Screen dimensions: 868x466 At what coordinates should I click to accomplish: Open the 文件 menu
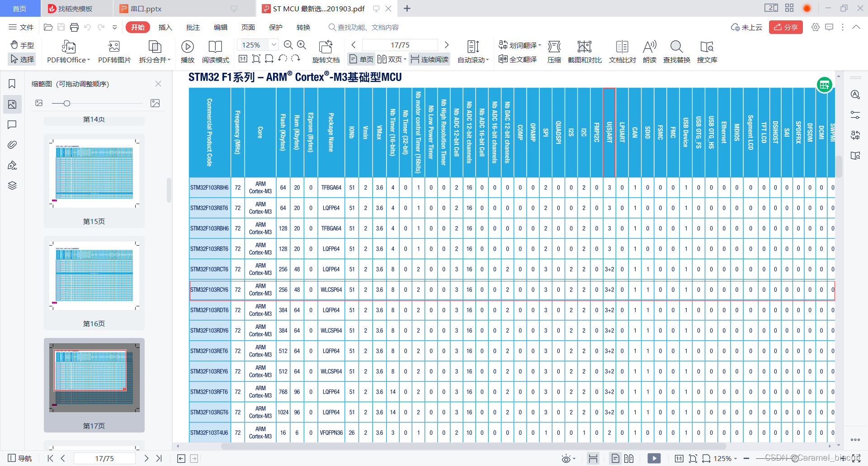(x=21, y=27)
